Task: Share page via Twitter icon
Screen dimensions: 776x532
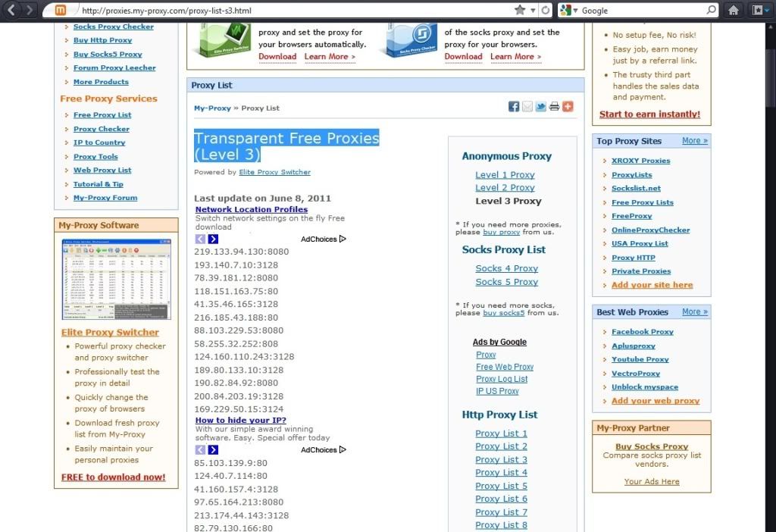Action: point(540,106)
